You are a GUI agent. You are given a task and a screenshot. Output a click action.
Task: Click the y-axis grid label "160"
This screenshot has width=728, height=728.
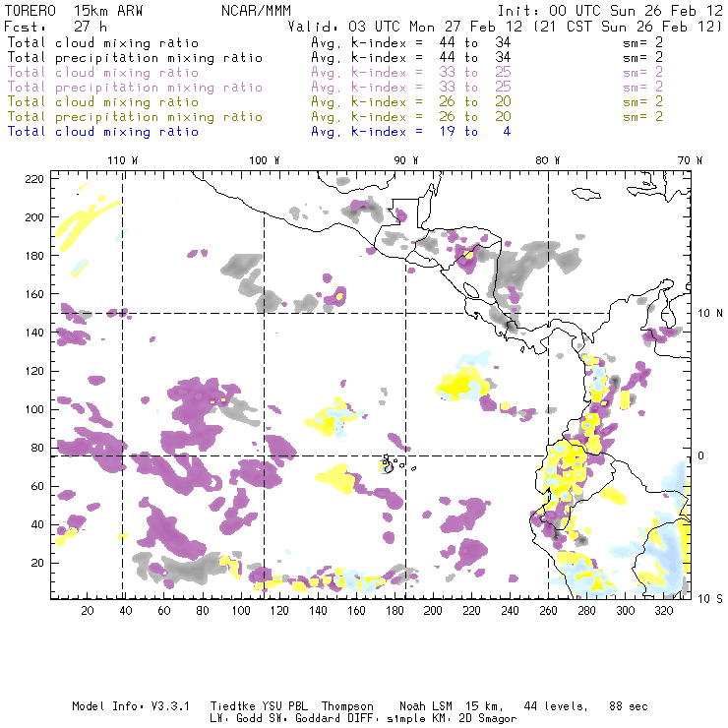click(x=34, y=294)
